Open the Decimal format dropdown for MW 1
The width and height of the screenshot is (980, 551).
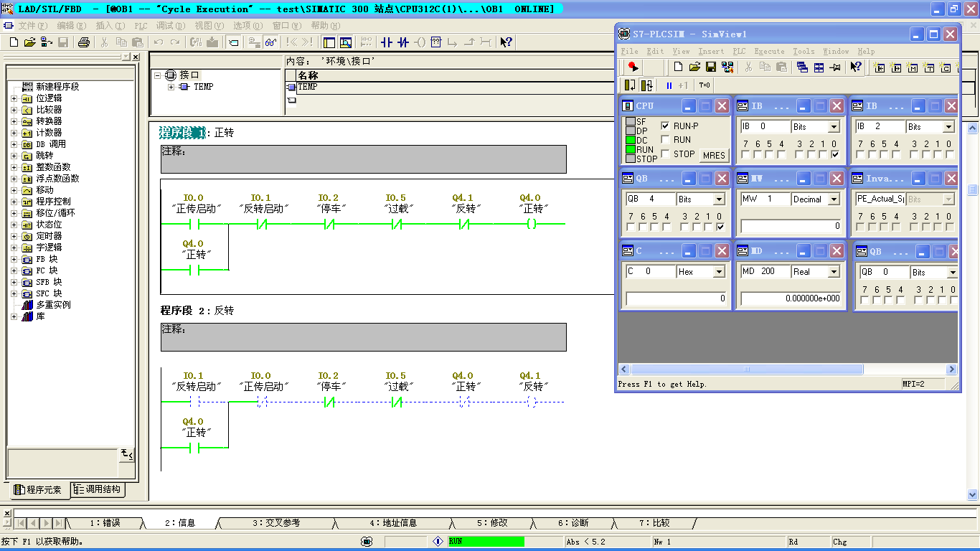tap(834, 199)
